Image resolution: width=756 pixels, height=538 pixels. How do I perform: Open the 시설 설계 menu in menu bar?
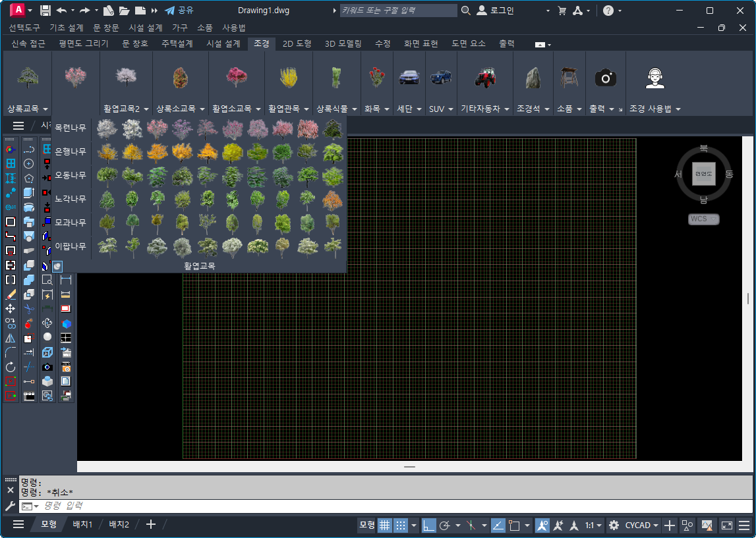146,28
